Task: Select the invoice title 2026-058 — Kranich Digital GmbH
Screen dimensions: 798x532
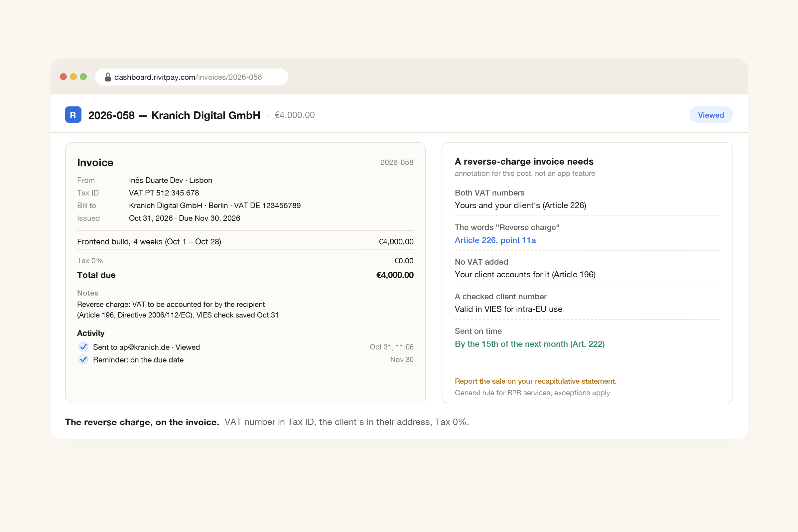Action: [174, 115]
